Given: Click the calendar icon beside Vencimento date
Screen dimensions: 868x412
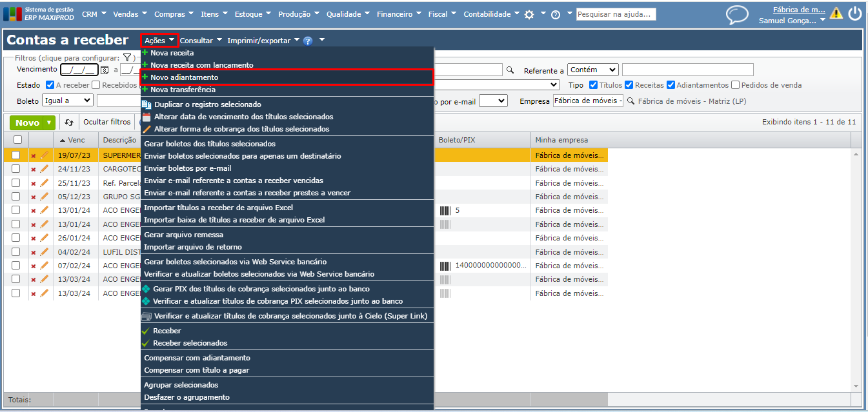Looking at the screenshot, I should [x=105, y=70].
